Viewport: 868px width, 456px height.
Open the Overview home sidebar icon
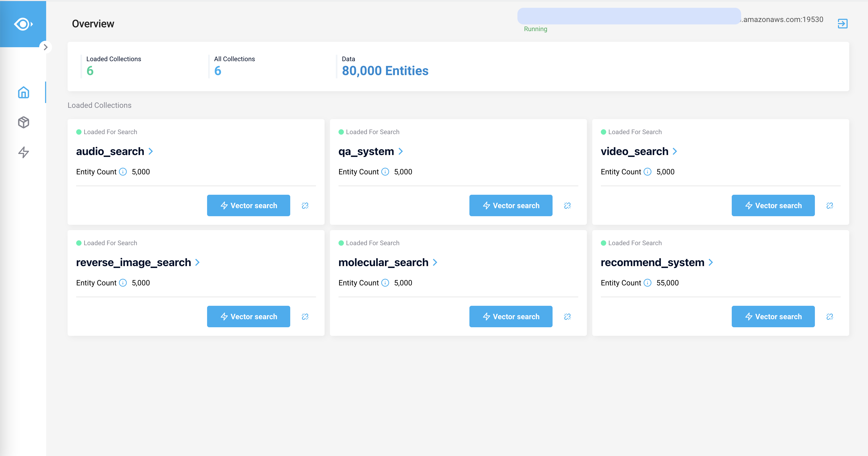click(24, 92)
